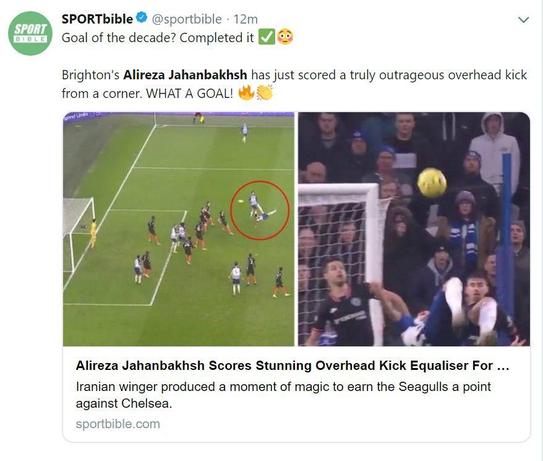Open the overhead kick close-up thumbnail

point(414,229)
